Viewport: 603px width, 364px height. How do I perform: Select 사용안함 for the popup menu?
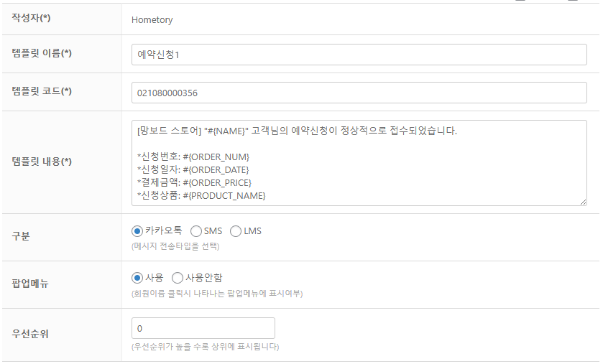pyautogui.click(x=178, y=278)
